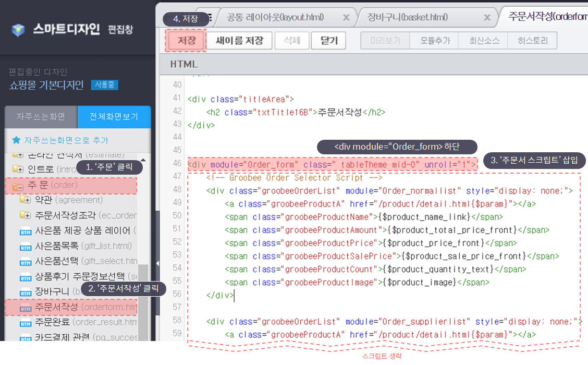Close the 장바구니(basket.html) tab
Screen dimensions: 588x365
487,18
